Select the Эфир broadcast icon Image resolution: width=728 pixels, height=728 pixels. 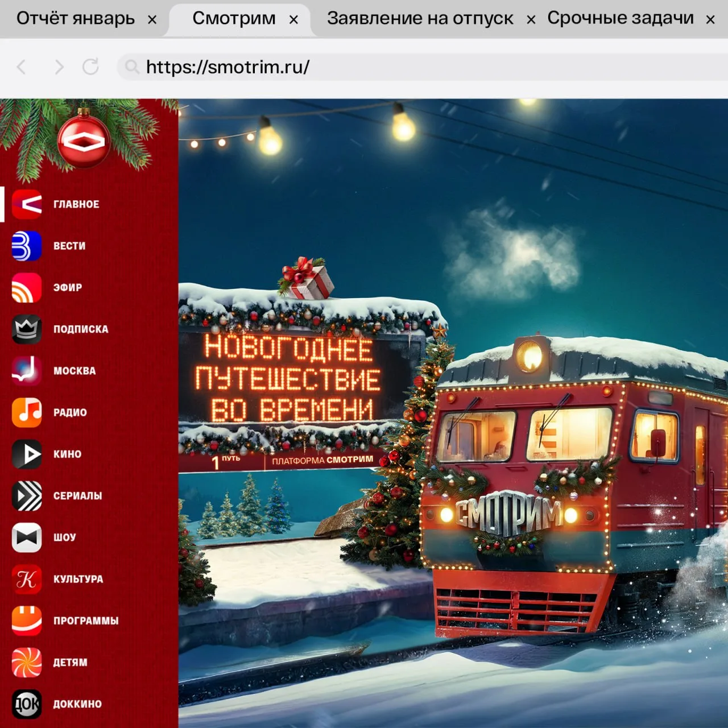click(x=27, y=287)
